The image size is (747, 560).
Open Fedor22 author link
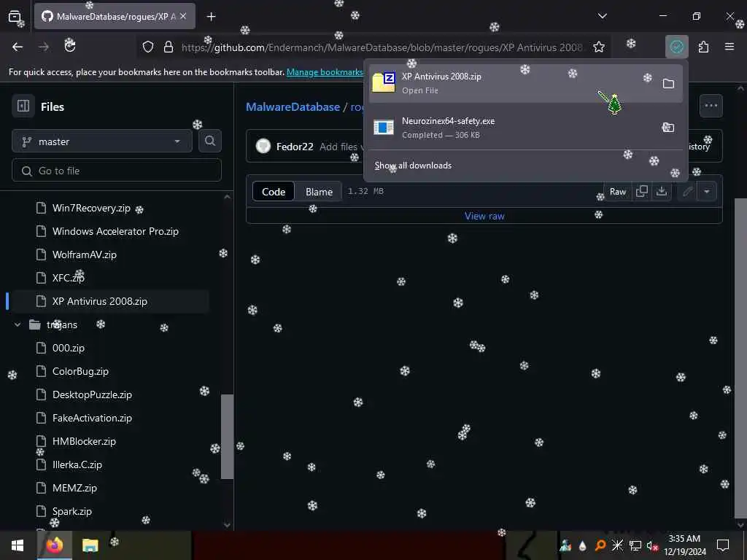pyautogui.click(x=295, y=147)
